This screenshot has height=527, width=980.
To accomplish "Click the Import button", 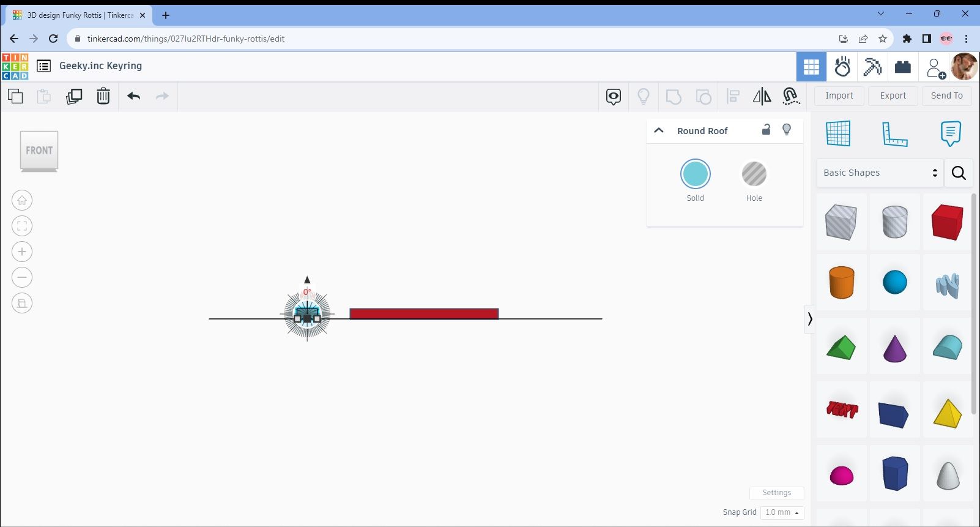I will point(839,95).
